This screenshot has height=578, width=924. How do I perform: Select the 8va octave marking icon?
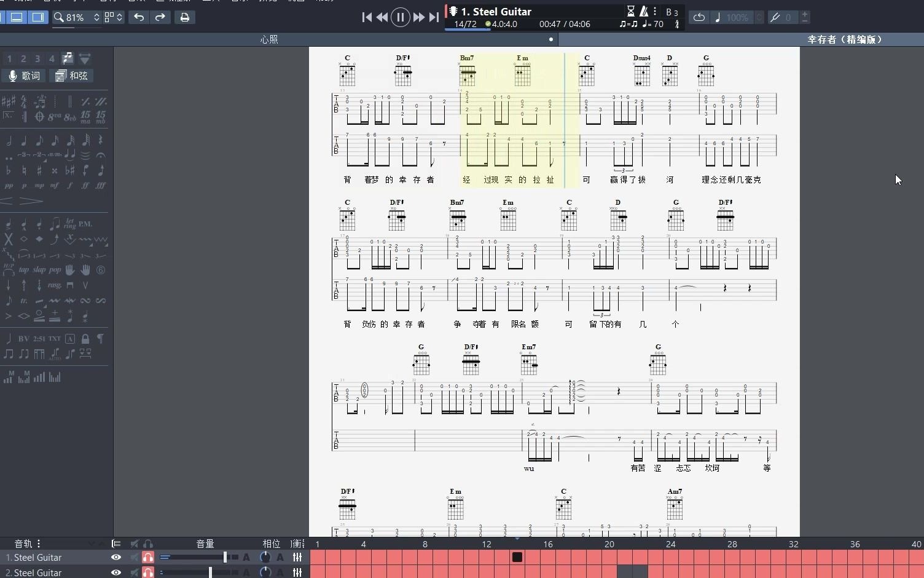[55, 116]
